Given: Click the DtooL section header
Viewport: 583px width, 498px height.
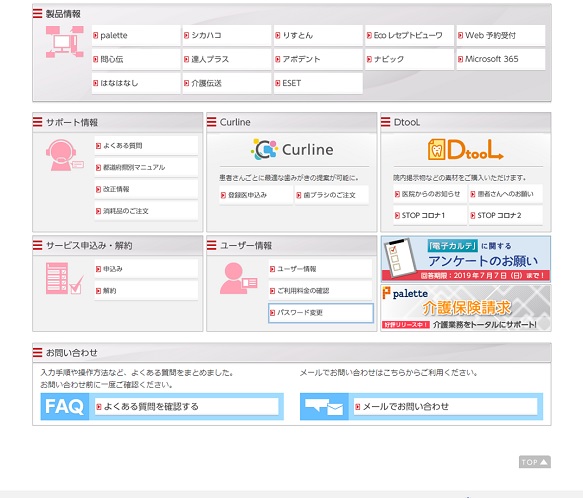Looking at the screenshot, I should (466, 122).
